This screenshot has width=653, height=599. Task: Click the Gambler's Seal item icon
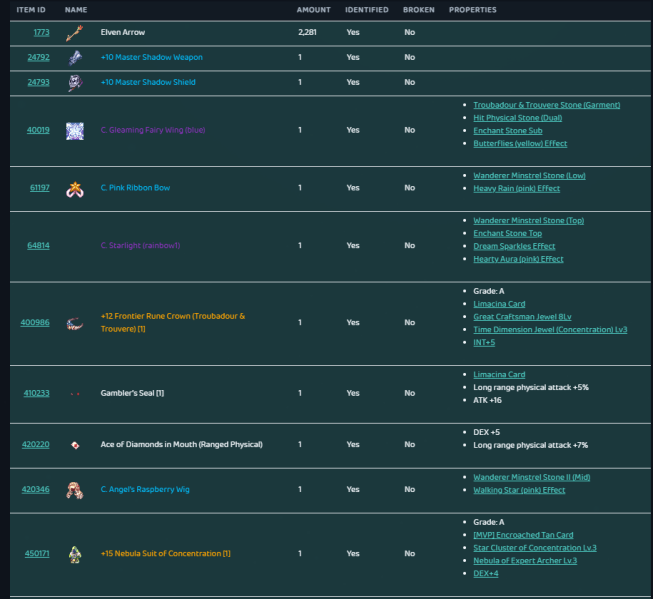pyautogui.click(x=75, y=394)
